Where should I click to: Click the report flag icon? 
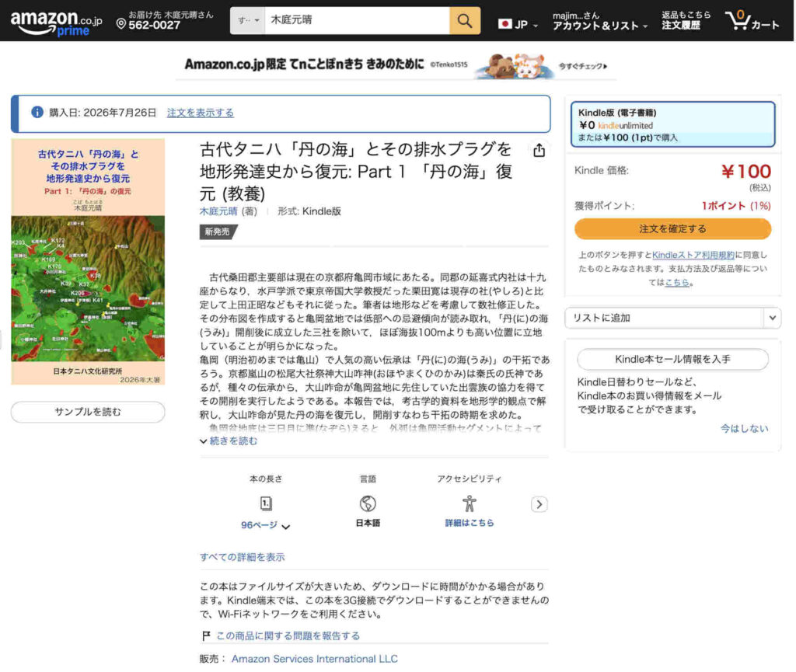206,635
